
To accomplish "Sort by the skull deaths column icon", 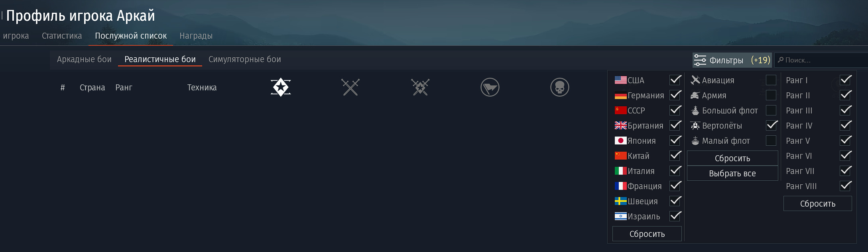I will tap(560, 87).
